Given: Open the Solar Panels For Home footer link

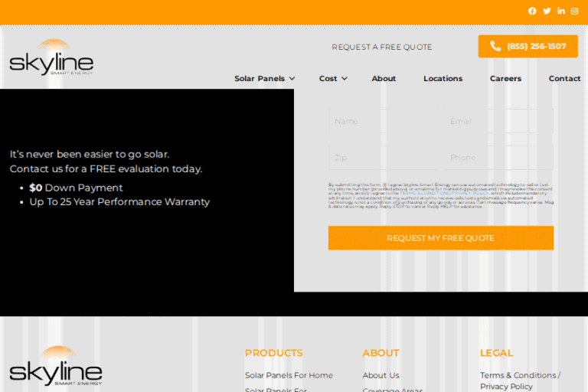Looking at the screenshot, I should pos(289,375).
